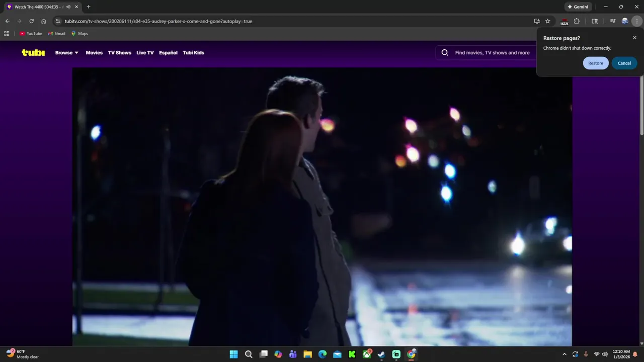Screen dimensions: 644x362
Task: Open the Chrome profile avatar
Action: coord(625,21)
